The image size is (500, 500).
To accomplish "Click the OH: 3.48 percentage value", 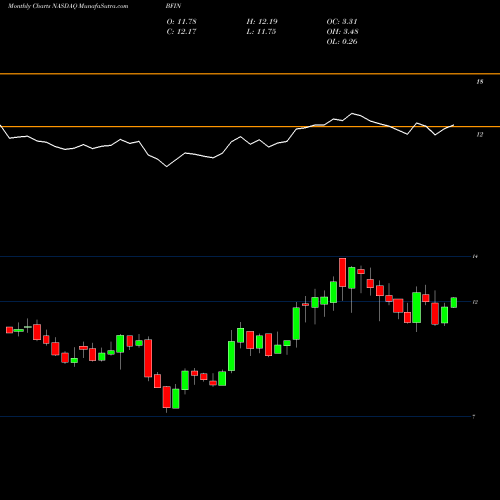I will click(343, 32).
